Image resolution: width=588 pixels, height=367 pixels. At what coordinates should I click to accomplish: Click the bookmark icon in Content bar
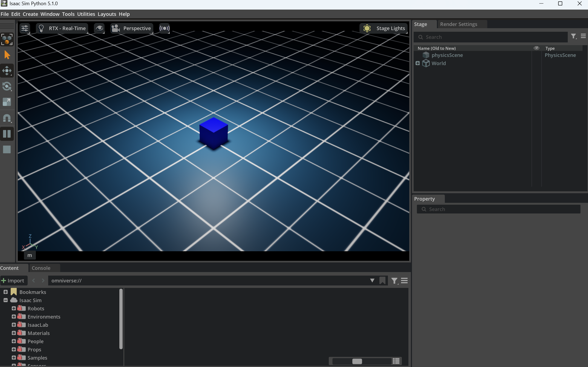click(x=382, y=281)
